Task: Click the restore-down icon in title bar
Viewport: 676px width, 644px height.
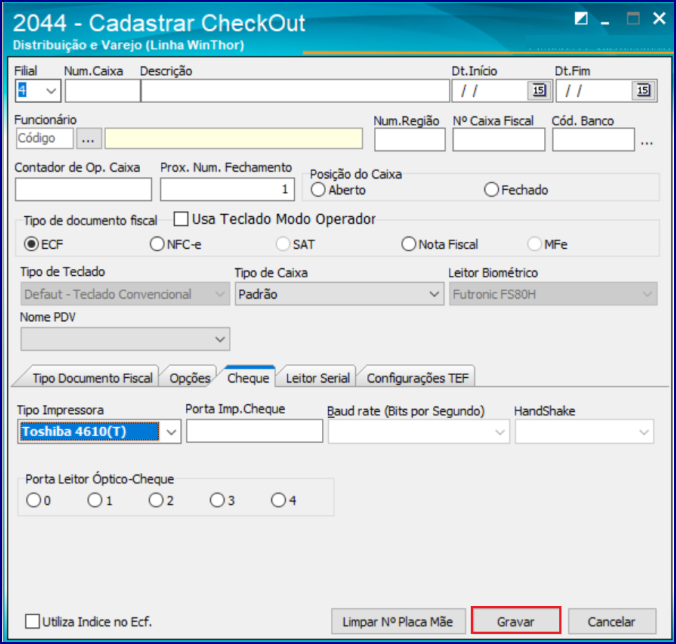Action: (x=581, y=19)
